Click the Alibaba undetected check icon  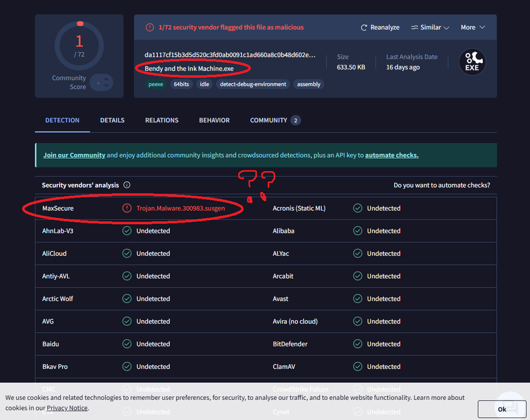357,231
